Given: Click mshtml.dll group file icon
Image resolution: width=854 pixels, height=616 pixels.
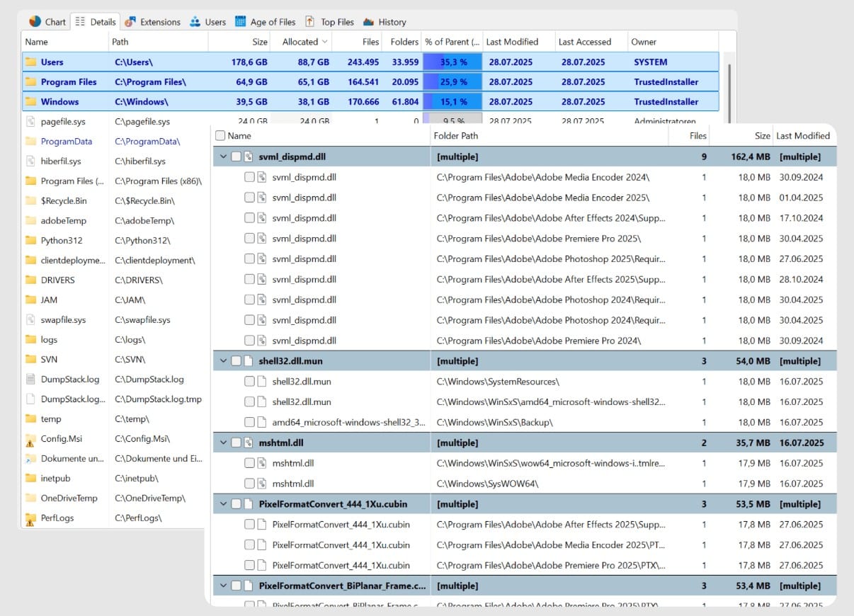Looking at the screenshot, I should pyautogui.click(x=249, y=443).
